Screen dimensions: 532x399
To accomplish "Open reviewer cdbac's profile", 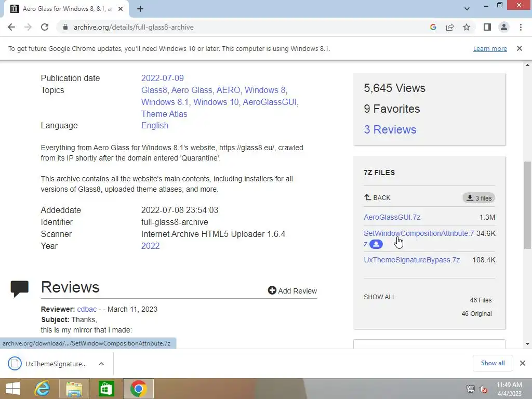I will [x=87, y=309].
